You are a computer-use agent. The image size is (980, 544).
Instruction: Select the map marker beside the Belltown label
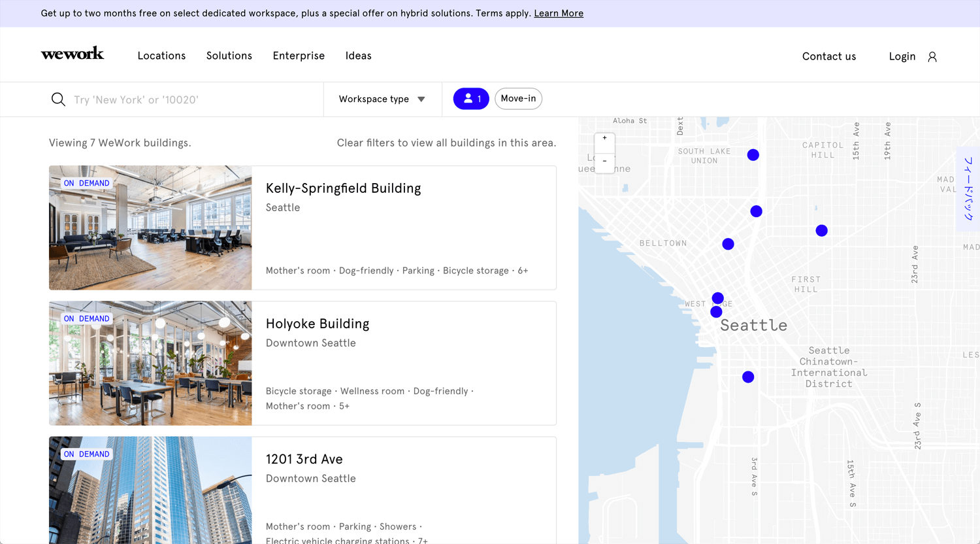tap(728, 244)
